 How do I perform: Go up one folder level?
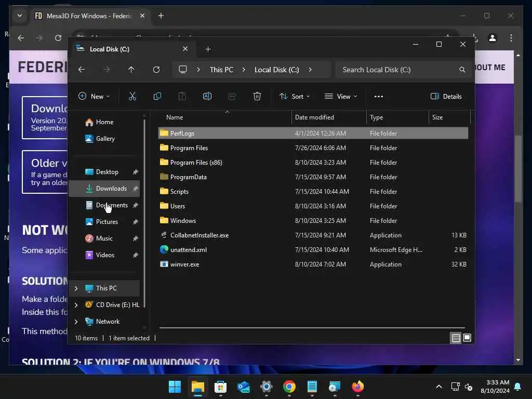[x=131, y=70]
